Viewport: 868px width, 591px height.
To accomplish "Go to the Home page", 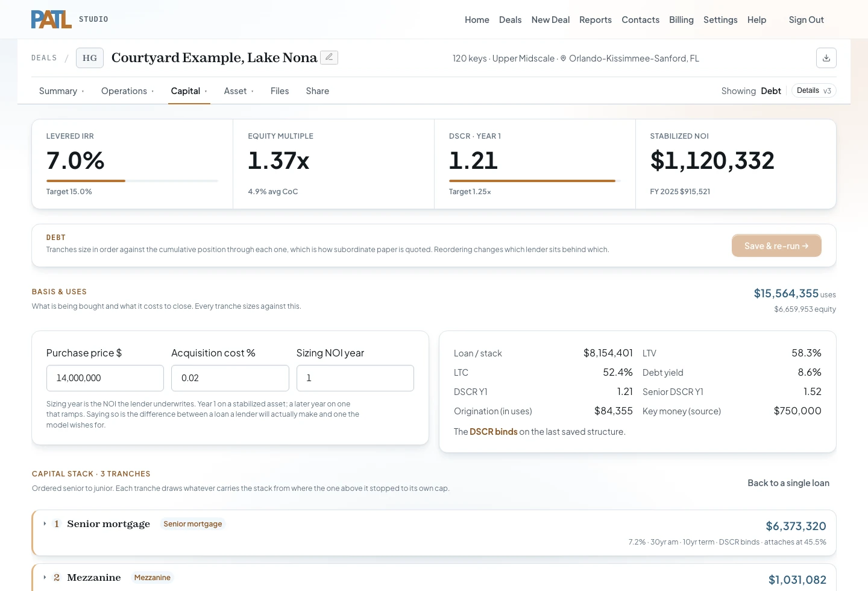I will [x=477, y=20].
